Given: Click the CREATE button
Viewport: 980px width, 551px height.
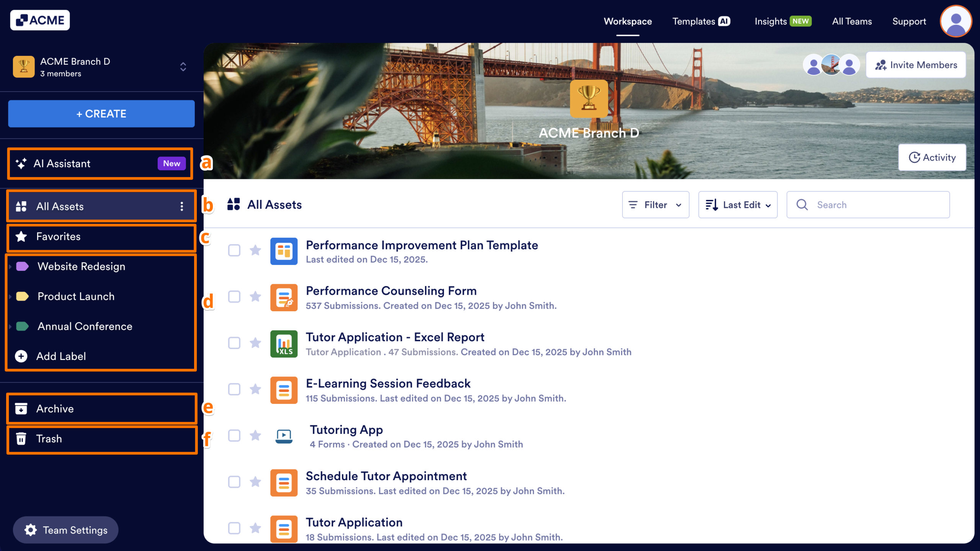Looking at the screenshot, I should tap(101, 113).
